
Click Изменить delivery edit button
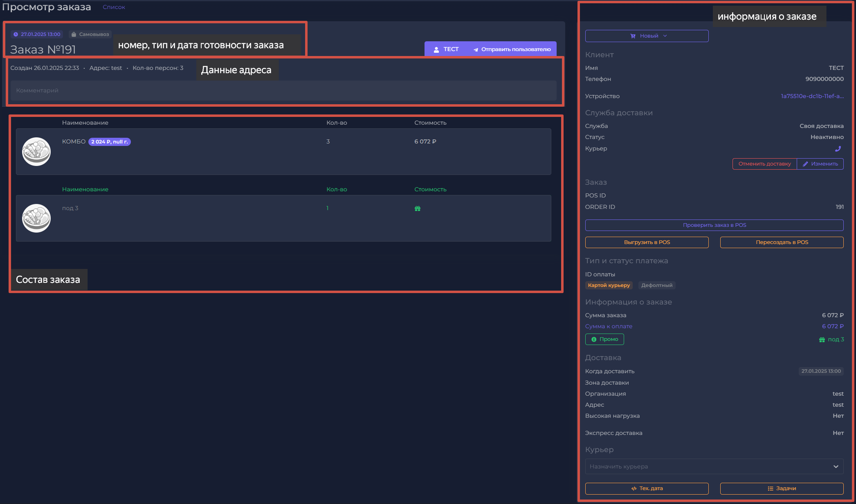(x=820, y=164)
